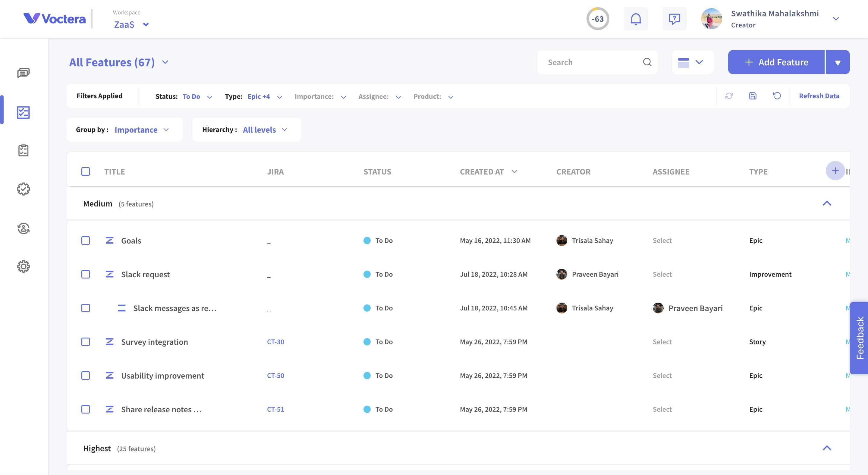Open the feedback messages sidebar icon

pyautogui.click(x=23, y=73)
